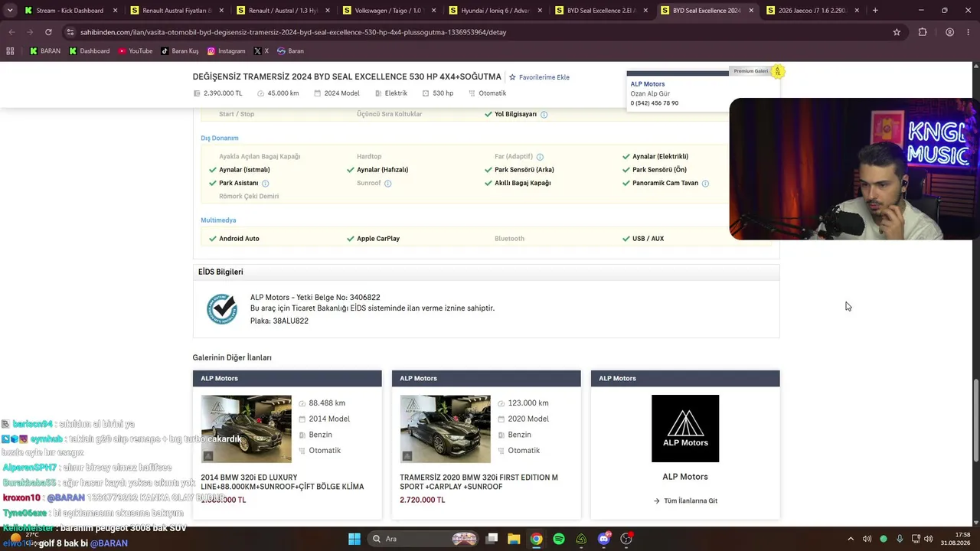Switch to Hyundai / Ioniq 6 tab
The width and height of the screenshot is (980, 551).
(495, 11)
